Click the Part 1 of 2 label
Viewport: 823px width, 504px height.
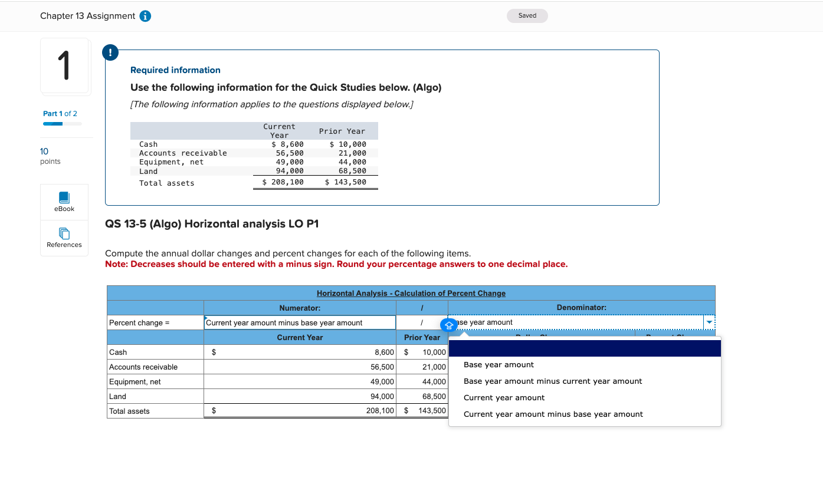pyautogui.click(x=60, y=114)
